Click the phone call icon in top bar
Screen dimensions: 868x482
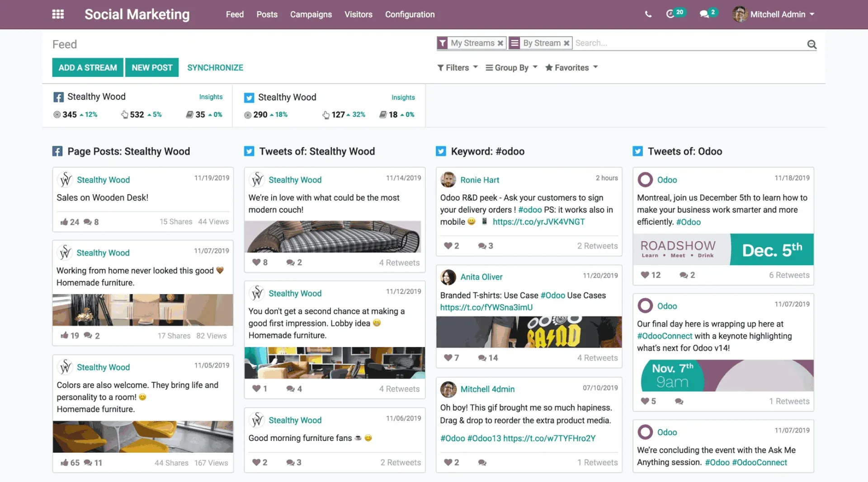tap(648, 14)
